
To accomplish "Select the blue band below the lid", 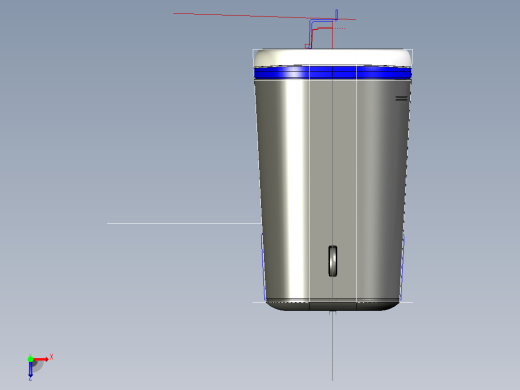I will click(x=333, y=73).
